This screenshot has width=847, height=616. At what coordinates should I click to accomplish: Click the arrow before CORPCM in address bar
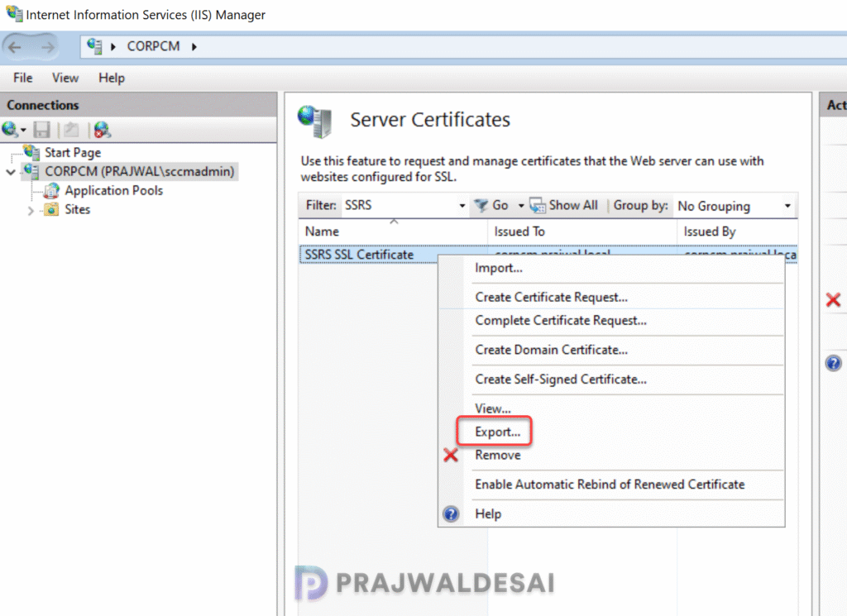click(x=112, y=47)
